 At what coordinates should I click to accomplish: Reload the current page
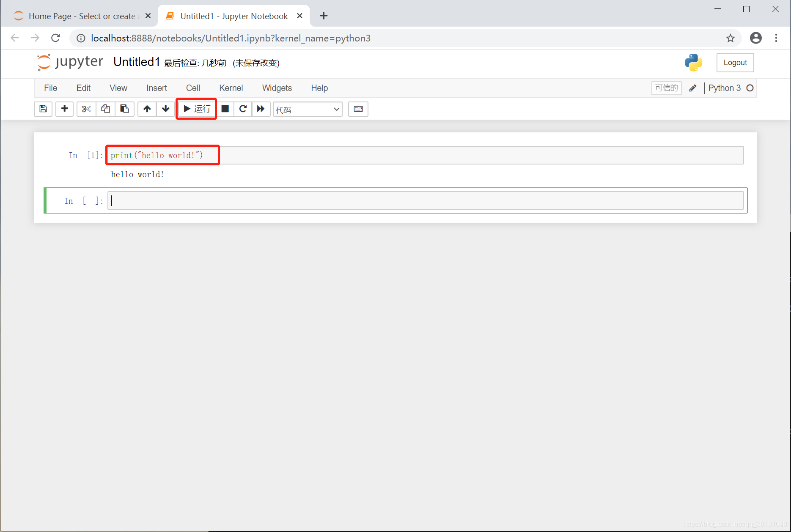pos(55,38)
